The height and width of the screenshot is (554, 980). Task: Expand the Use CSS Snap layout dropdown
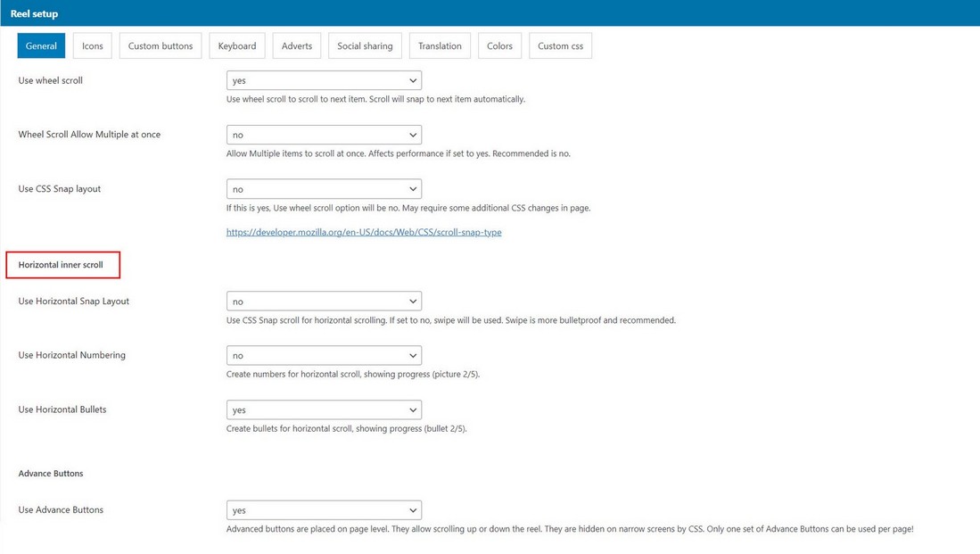(x=324, y=189)
